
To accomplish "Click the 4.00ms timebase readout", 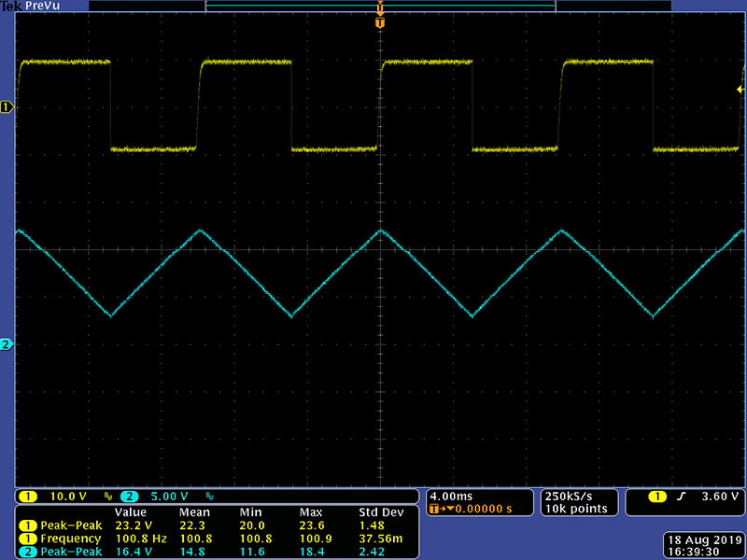I will click(451, 497).
